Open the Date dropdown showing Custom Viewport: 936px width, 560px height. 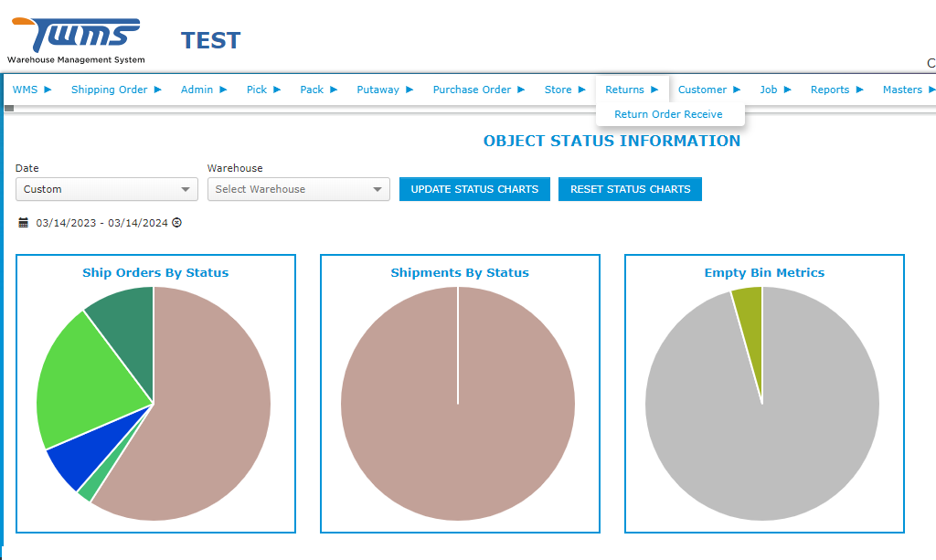pos(106,189)
